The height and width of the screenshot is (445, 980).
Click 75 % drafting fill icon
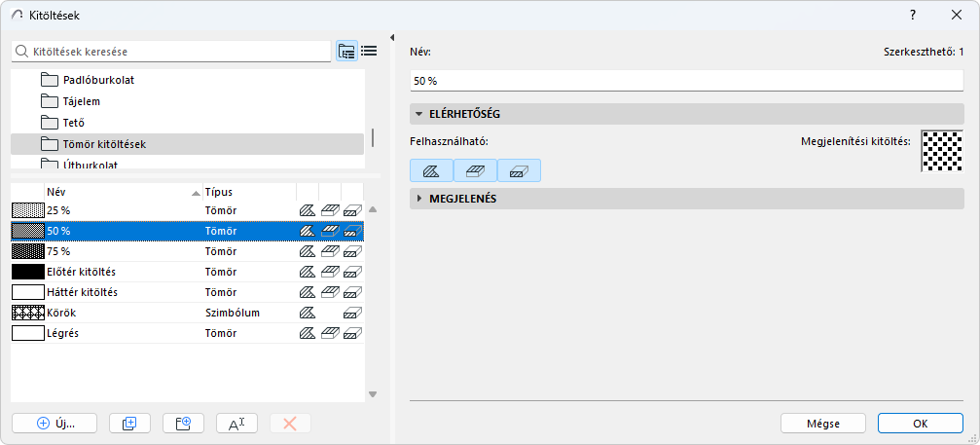tap(307, 252)
